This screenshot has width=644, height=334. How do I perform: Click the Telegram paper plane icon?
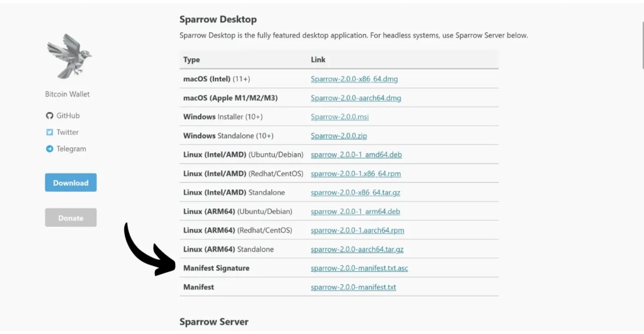tap(49, 149)
